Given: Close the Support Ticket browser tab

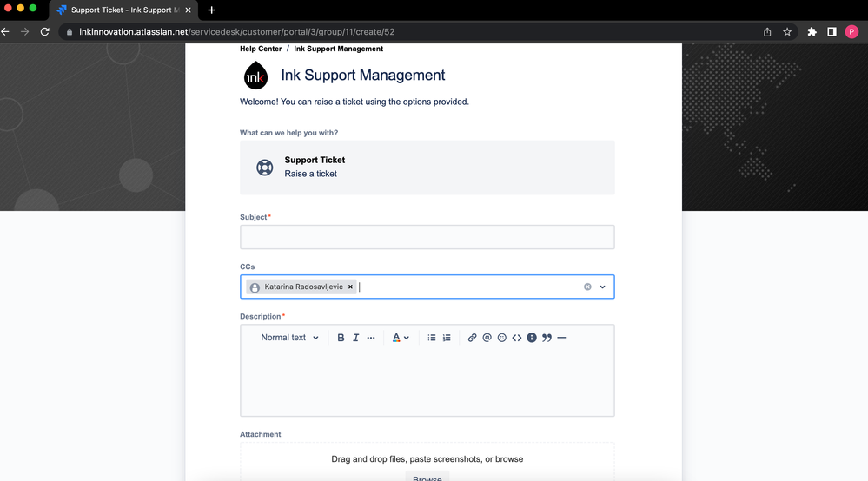Looking at the screenshot, I should (x=189, y=10).
